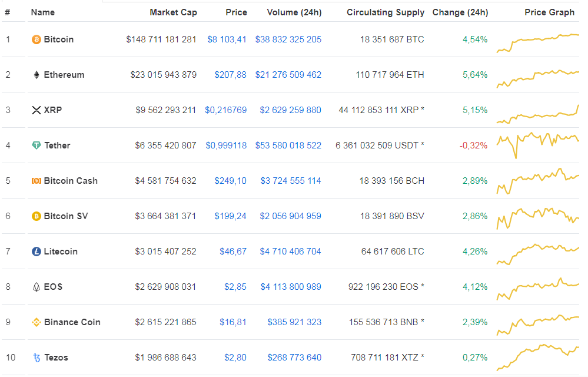
Task: Click Binance Coin volume $385 921 323
Action: [294, 322]
